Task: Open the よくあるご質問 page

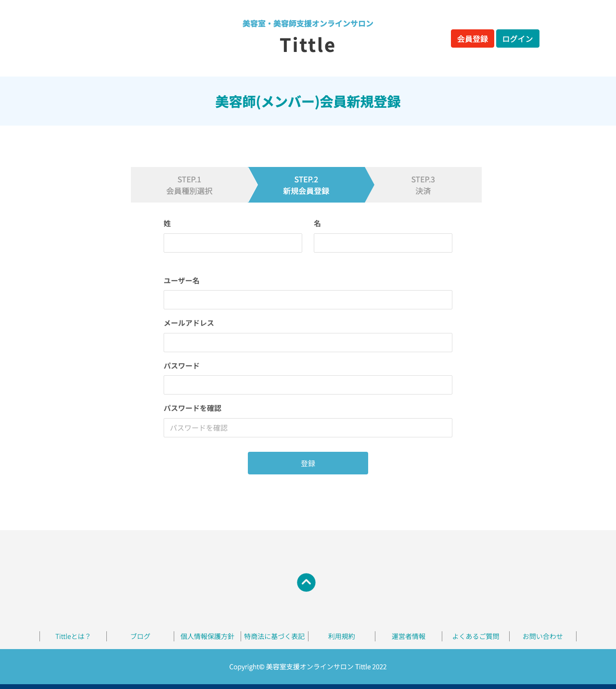Action: click(475, 636)
